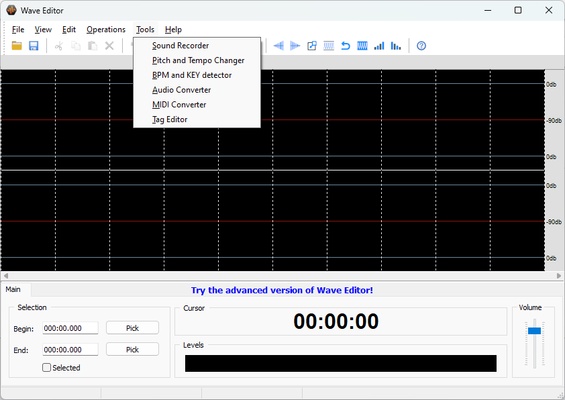This screenshot has height=400, width=565.
Task: Click the rising bars fade-in icon
Action: (379, 46)
